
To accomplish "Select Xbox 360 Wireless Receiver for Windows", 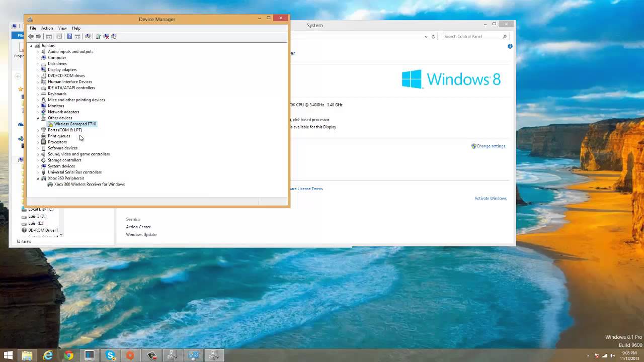I will (x=90, y=184).
